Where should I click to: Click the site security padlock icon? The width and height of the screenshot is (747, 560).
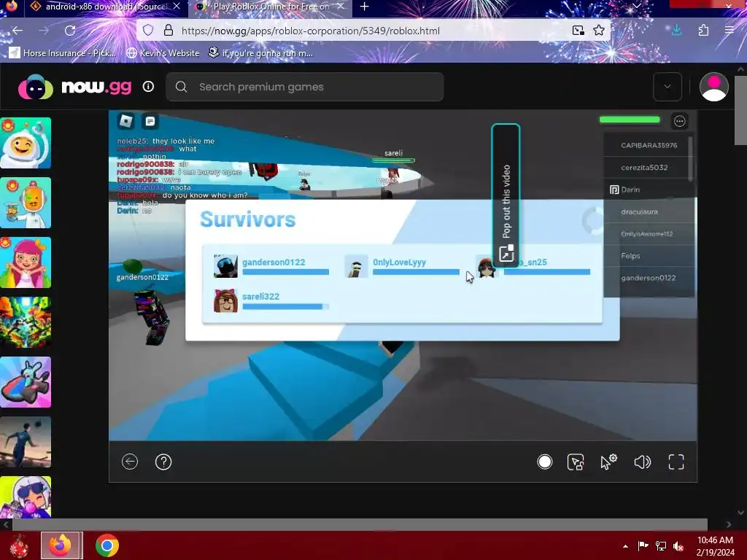point(169,31)
